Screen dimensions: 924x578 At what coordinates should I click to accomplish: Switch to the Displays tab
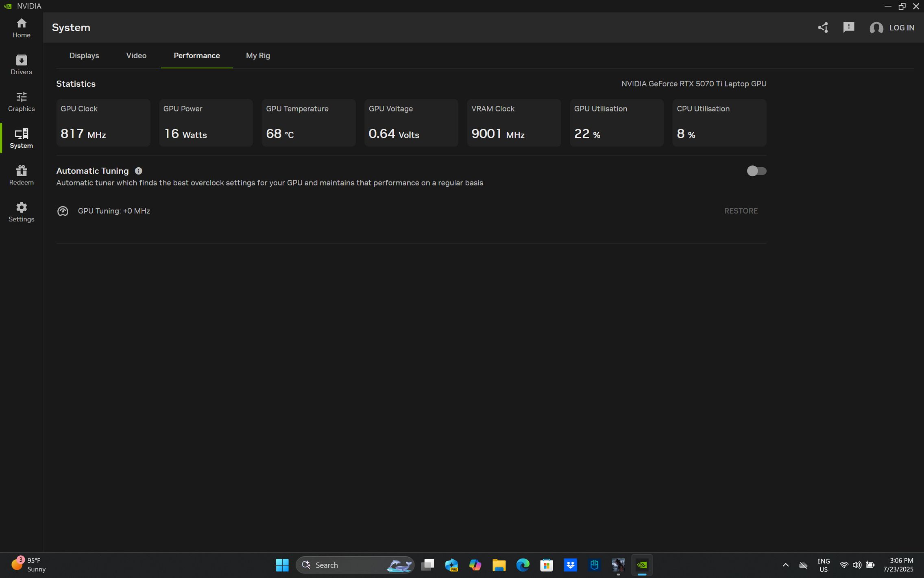pyautogui.click(x=84, y=56)
